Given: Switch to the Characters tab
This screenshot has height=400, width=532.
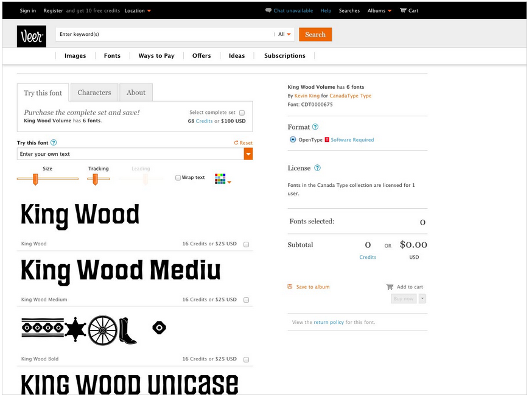Looking at the screenshot, I should click(x=94, y=93).
